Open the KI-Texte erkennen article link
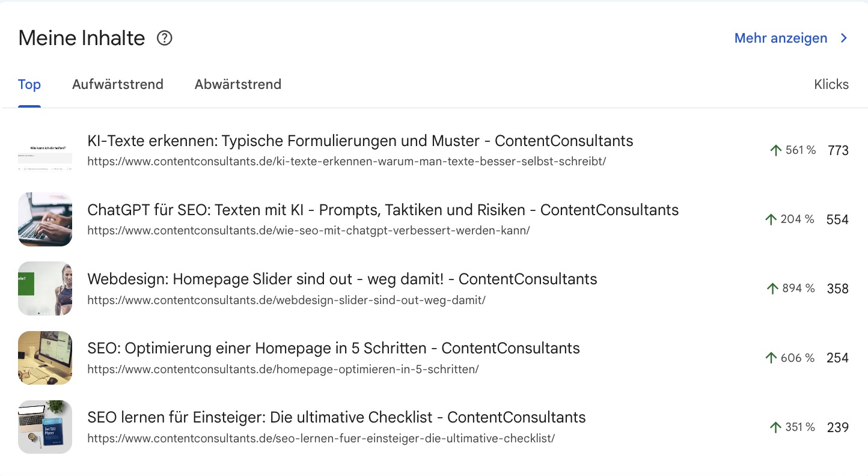 tap(359, 140)
